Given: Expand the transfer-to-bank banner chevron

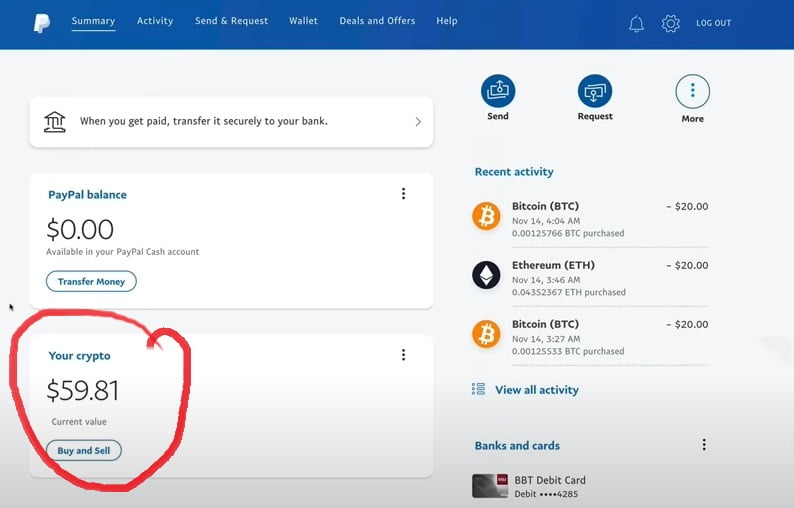Looking at the screenshot, I should coord(418,122).
